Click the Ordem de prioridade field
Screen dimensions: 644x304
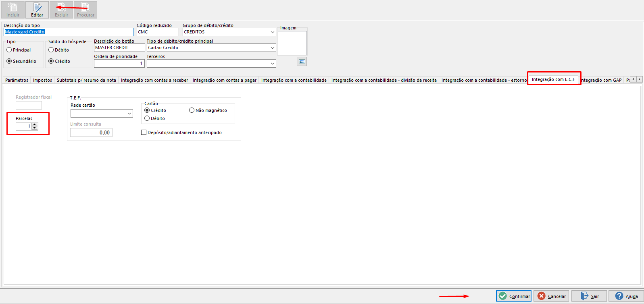point(119,63)
